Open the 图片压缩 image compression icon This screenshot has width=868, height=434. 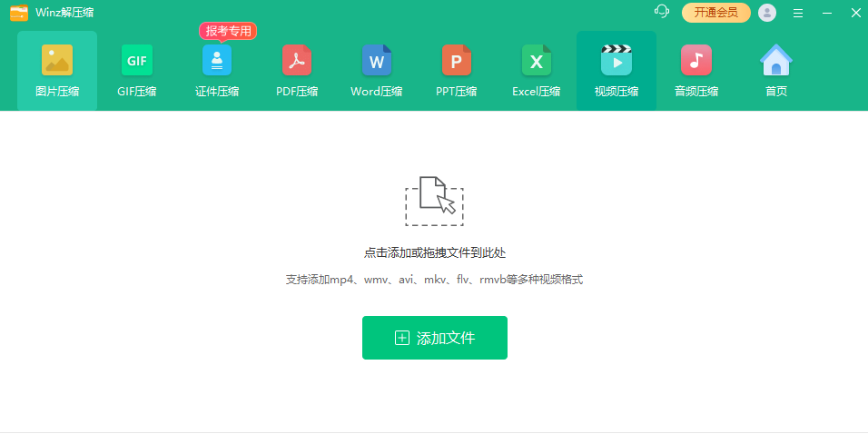[x=57, y=60]
